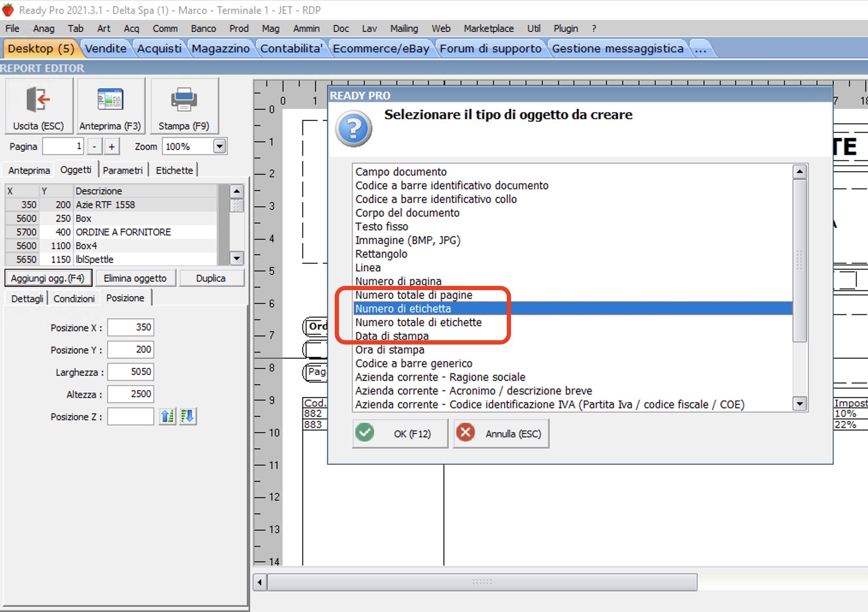
Task: Select Codice a barre identificativo collo
Action: [x=573, y=199]
